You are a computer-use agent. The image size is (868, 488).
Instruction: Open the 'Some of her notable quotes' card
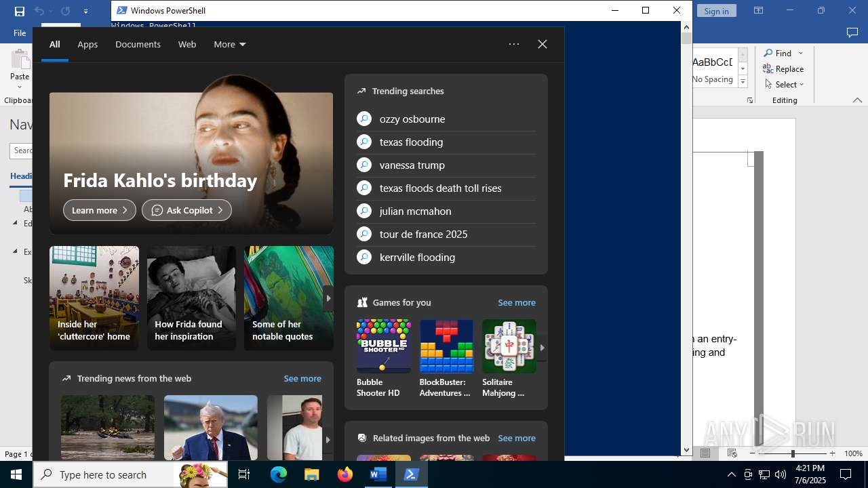289,298
